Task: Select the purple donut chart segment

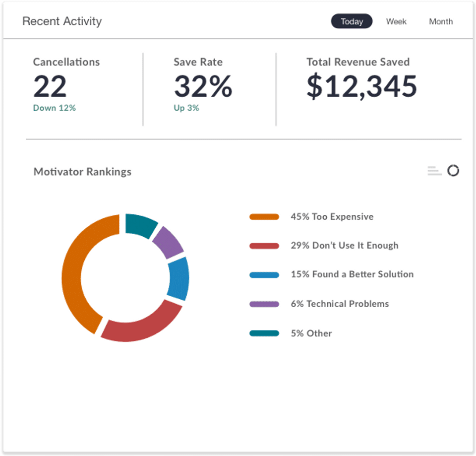Action: tap(169, 242)
